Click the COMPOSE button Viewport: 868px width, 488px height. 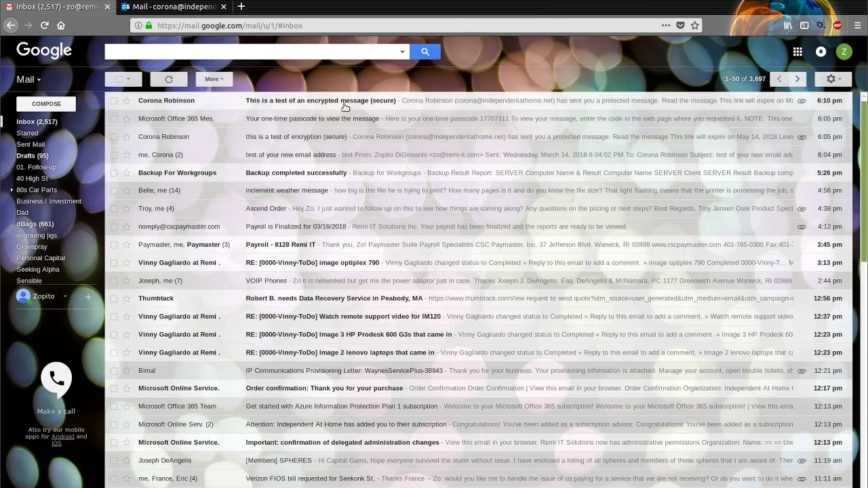46,104
